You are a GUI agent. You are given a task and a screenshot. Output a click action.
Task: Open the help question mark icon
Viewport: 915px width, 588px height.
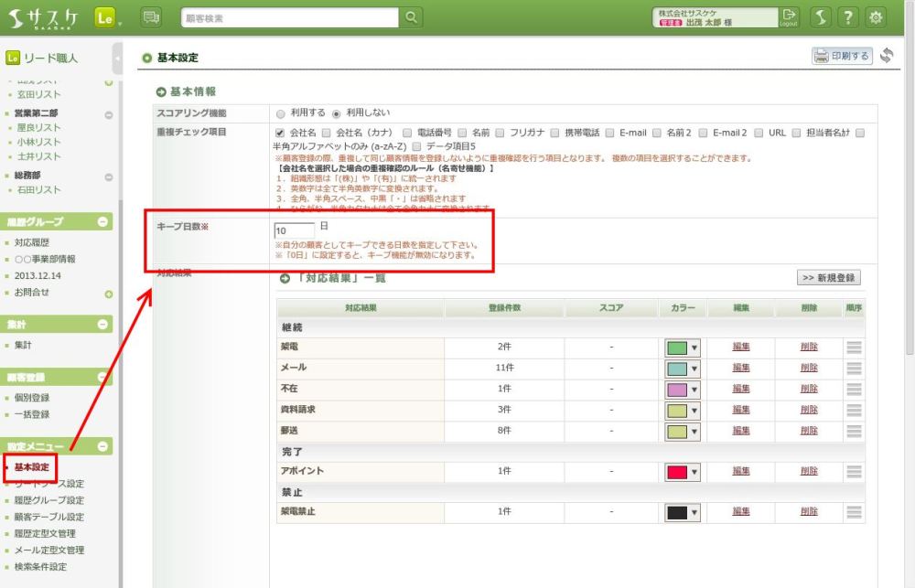coord(848,17)
